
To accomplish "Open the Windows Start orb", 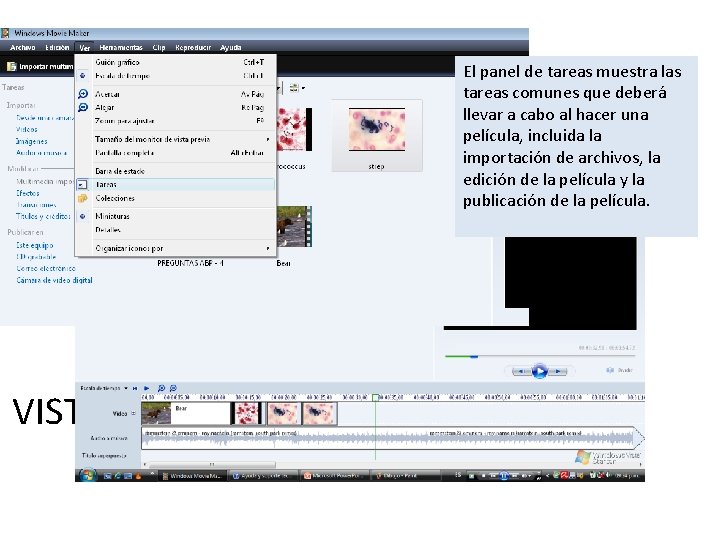I will pyautogui.click(x=87, y=475).
